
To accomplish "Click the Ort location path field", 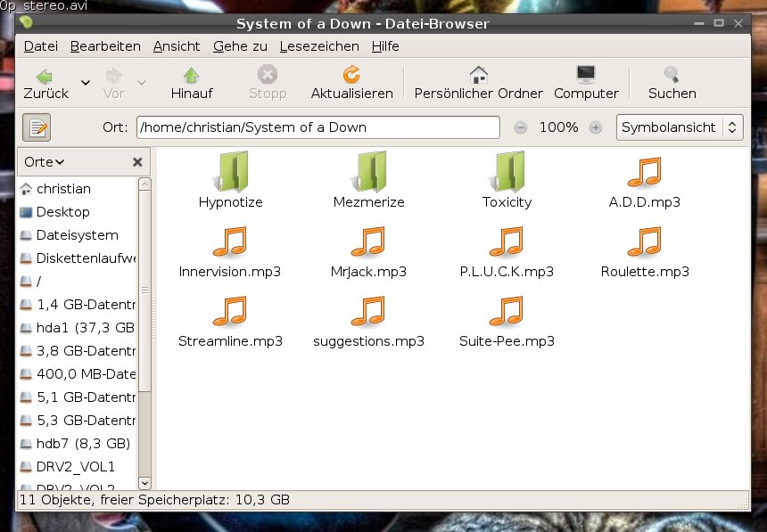I will [x=318, y=127].
